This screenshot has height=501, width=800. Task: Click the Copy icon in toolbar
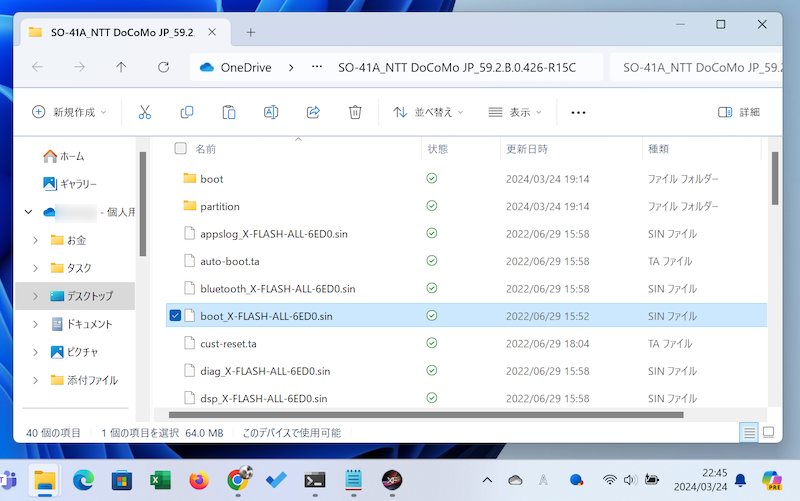[187, 112]
